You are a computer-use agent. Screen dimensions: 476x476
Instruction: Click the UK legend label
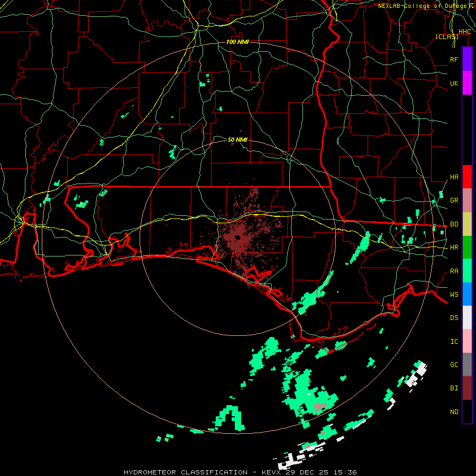coord(454,83)
